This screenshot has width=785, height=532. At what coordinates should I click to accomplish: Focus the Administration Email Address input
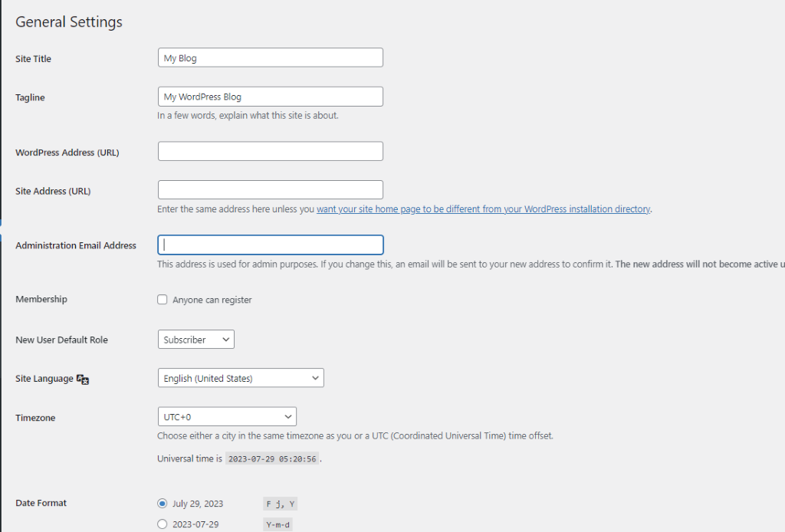(x=270, y=245)
